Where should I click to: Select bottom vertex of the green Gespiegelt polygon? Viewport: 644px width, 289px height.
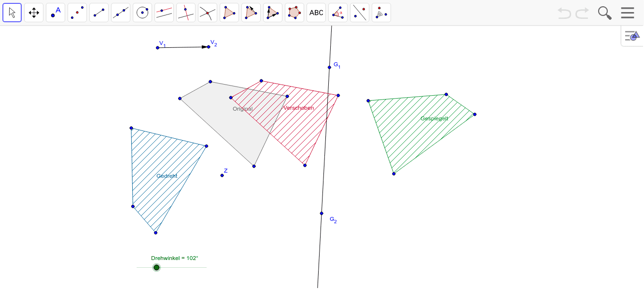pyautogui.click(x=394, y=173)
